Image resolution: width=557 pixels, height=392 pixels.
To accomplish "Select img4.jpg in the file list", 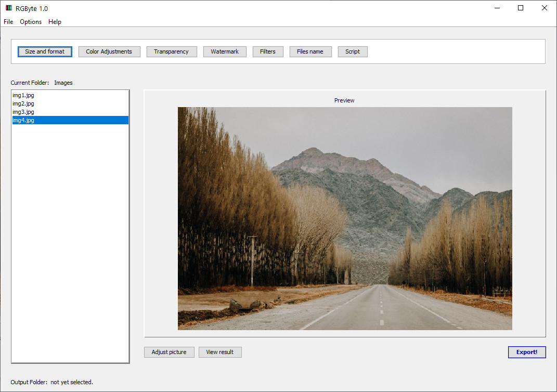I will click(x=23, y=120).
